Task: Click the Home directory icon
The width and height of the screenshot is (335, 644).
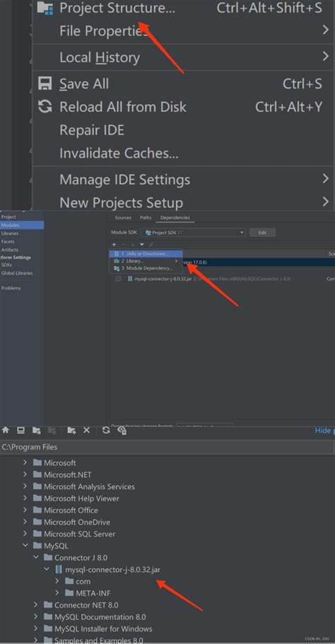Action: 6,430
